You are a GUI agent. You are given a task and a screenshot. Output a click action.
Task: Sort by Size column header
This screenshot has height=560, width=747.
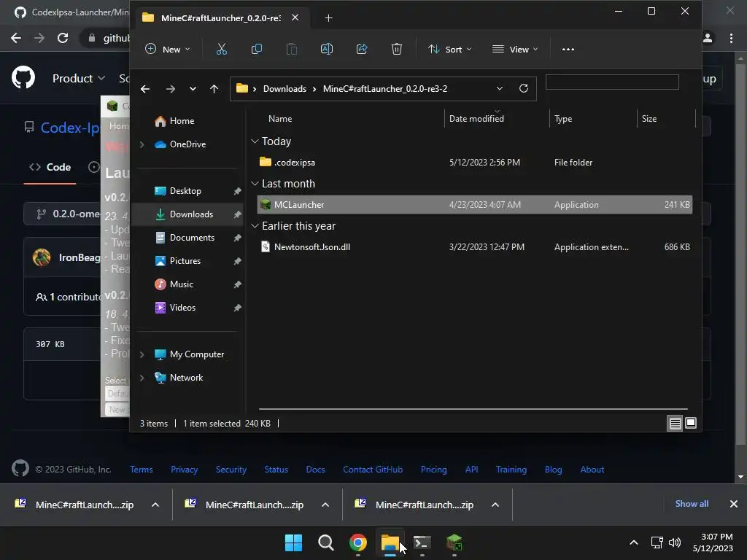[x=649, y=119]
